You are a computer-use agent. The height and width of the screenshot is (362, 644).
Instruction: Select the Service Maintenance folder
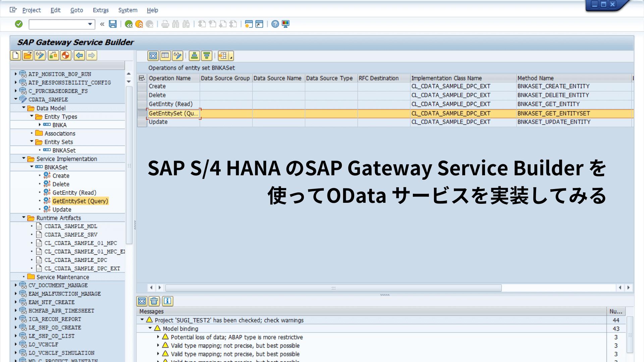click(x=63, y=277)
